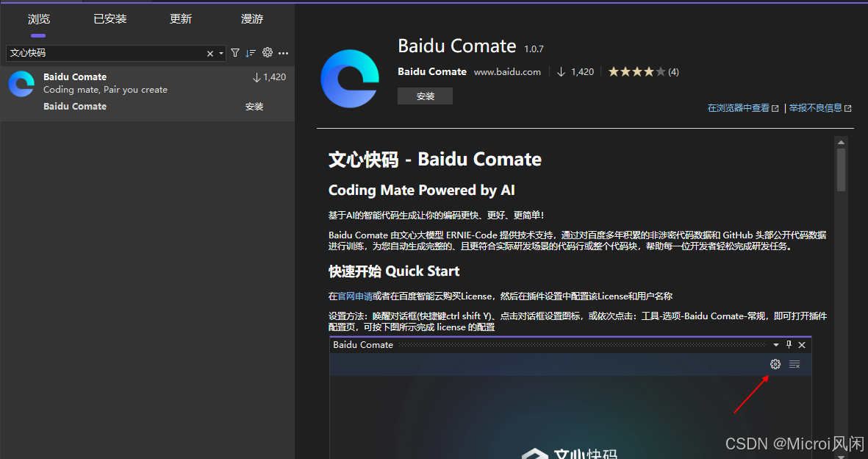Close the Baidu Comate tool window
Image resolution: width=868 pixels, height=459 pixels.
click(802, 345)
